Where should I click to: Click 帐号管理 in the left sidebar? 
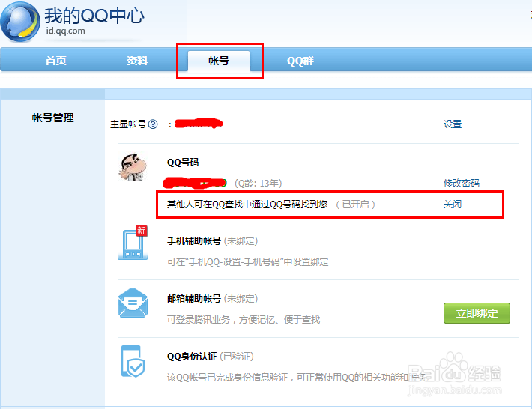click(x=53, y=118)
